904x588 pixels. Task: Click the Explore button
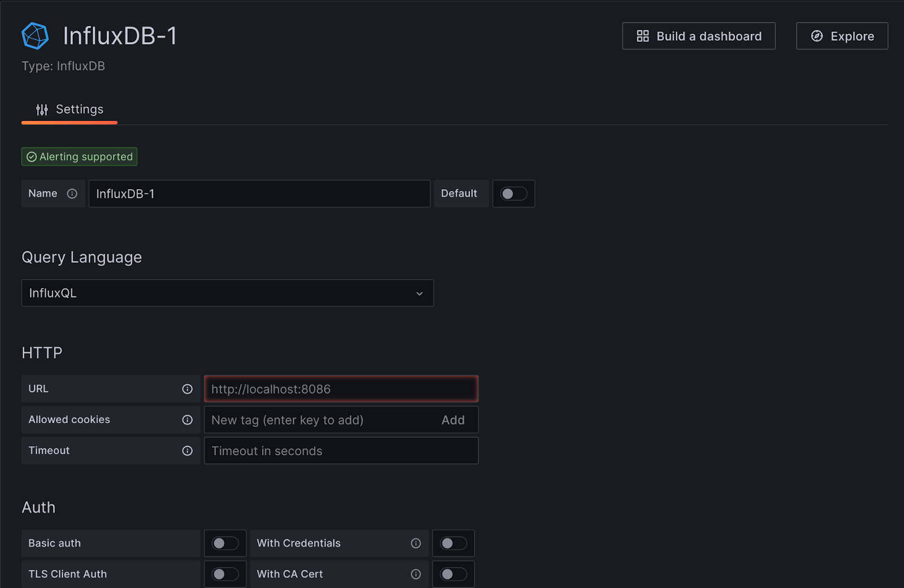(842, 36)
